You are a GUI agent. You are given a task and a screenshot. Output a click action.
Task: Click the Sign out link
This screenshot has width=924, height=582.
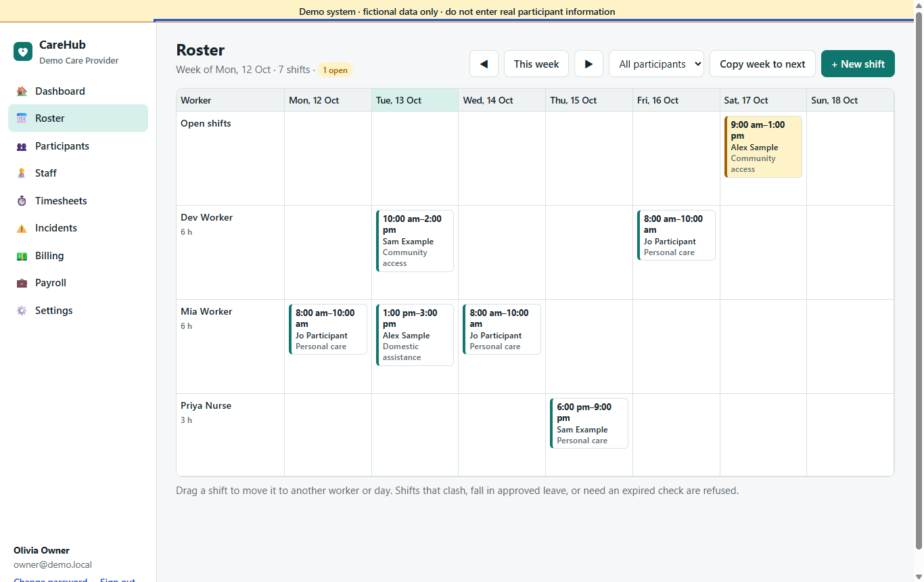pos(118,580)
